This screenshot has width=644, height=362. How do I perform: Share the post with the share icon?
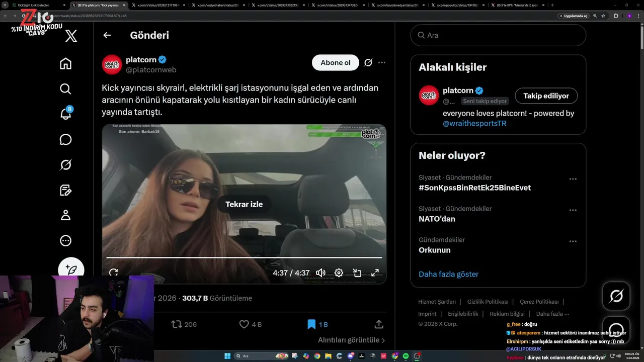coord(379,324)
